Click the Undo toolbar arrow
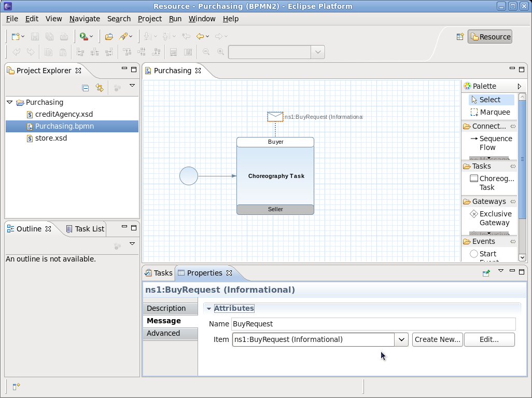The image size is (532, 398). coord(16,52)
